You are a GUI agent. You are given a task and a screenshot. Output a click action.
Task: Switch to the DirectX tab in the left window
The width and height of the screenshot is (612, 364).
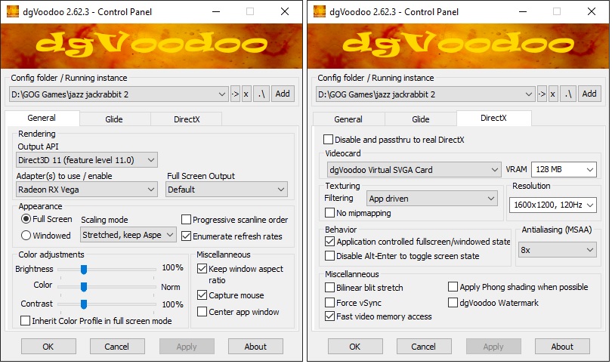(x=187, y=119)
